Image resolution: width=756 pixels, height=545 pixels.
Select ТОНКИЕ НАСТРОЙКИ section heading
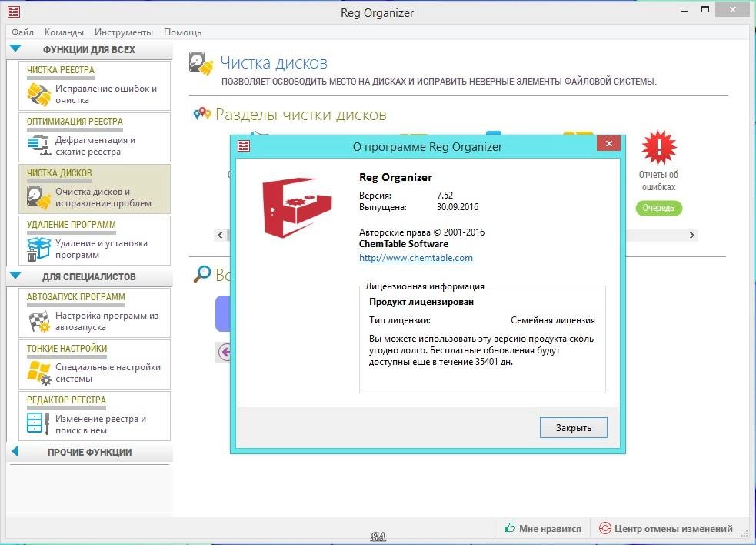coord(67,349)
